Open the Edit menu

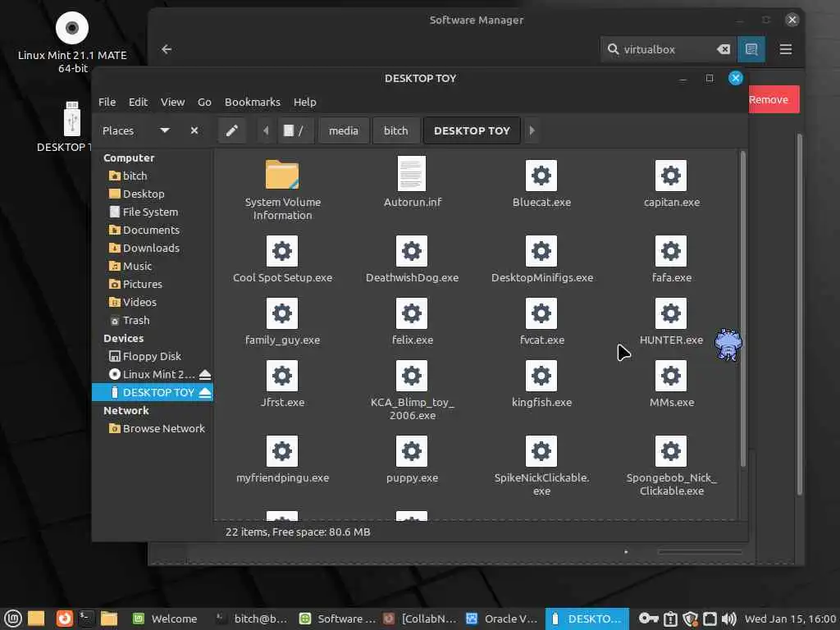[x=138, y=102]
